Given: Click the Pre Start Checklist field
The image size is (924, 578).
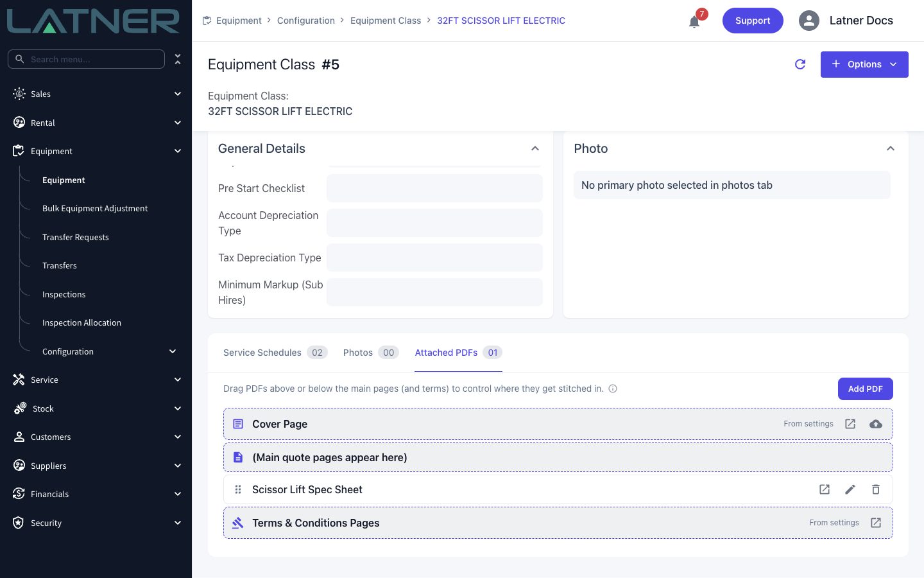Looking at the screenshot, I should (434, 188).
